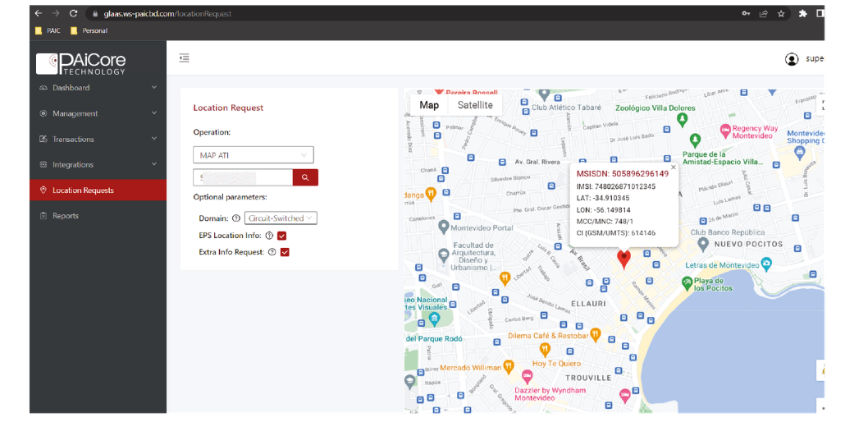Toggle the Extra Info Request checkbox
Image resolution: width=868 pixels, height=436 pixels.
coord(285,252)
